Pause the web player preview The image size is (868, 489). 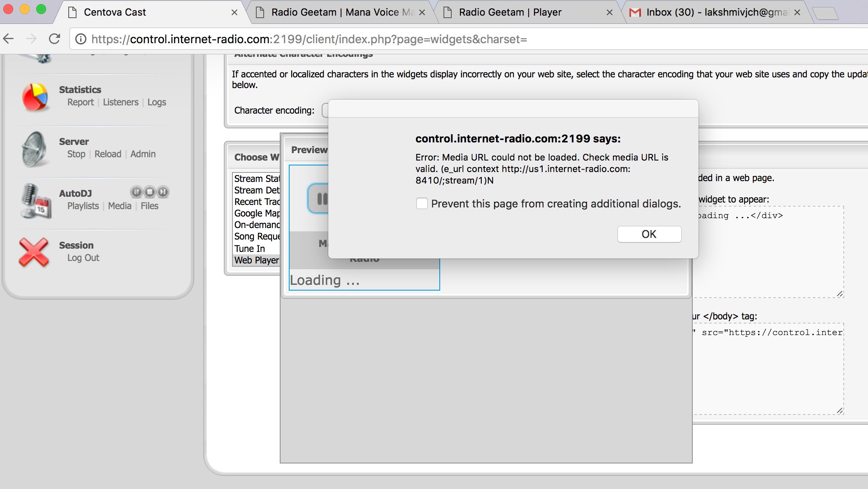click(319, 199)
